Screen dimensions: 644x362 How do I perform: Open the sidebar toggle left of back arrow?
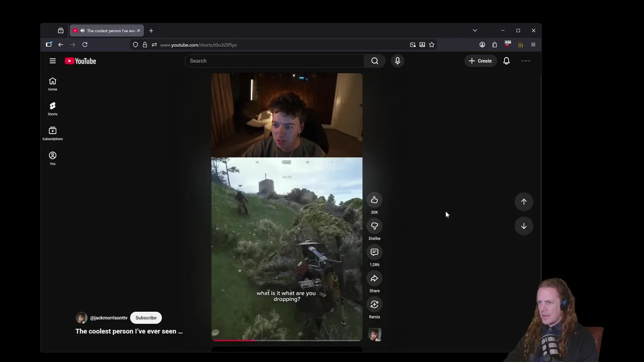click(49, 45)
